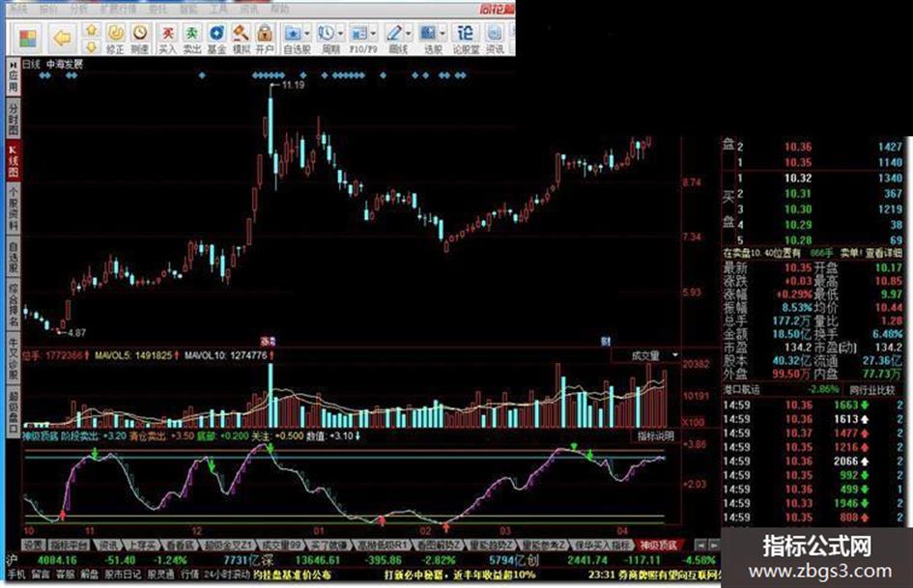Open 股市日记 in status bar
This screenshot has height=588, width=913.
pyautogui.click(x=123, y=574)
